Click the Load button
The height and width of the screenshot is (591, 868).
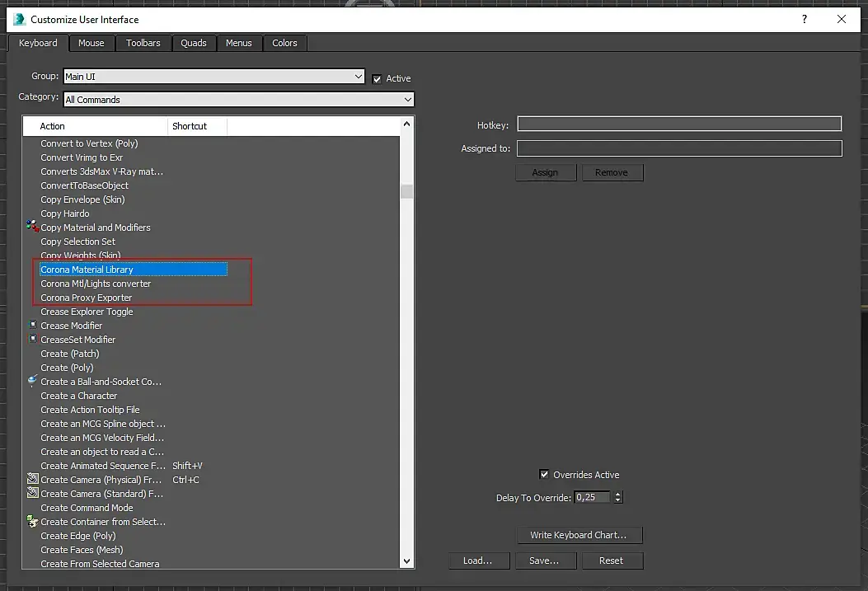coord(478,561)
